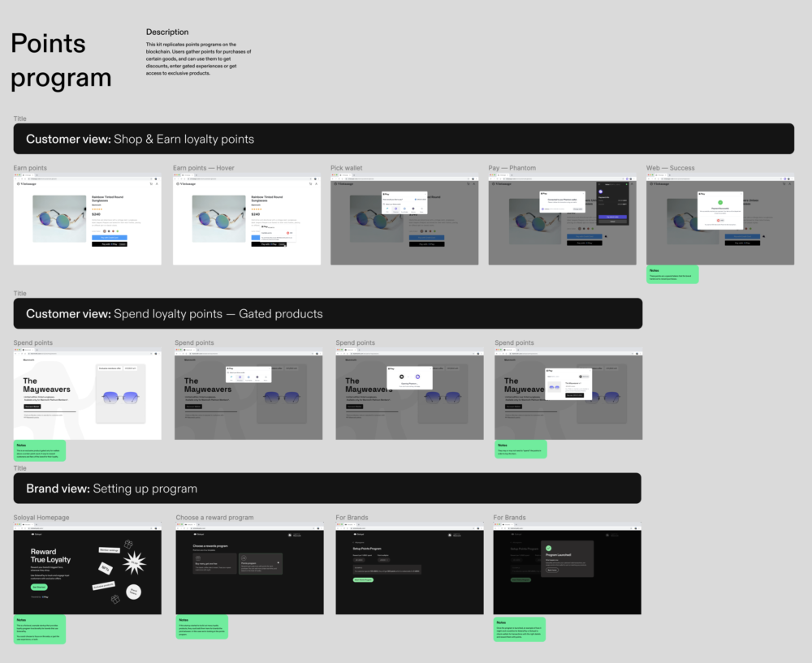Select the lower gift icon on Soloyal Homepage
The height and width of the screenshot is (663, 812).
(x=115, y=599)
